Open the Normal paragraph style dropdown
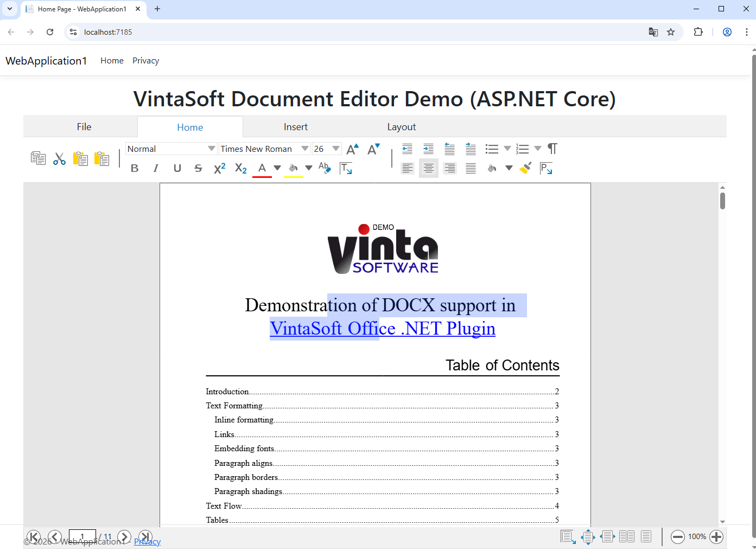This screenshot has height=551, width=756. 211,149
